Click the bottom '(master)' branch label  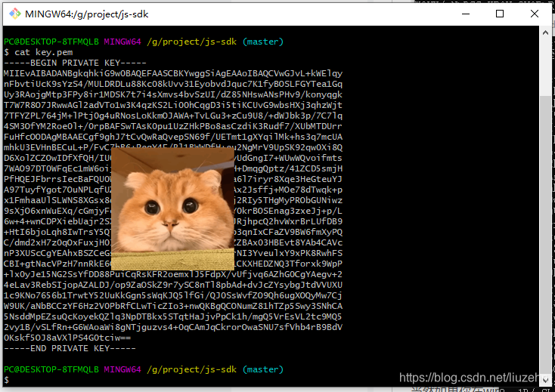(263, 369)
